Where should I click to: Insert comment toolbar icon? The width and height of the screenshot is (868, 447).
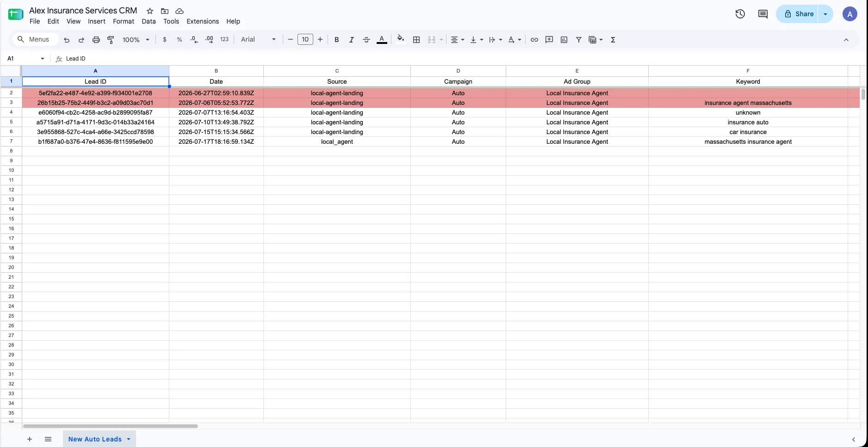pyautogui.click(x=549, y=40)
